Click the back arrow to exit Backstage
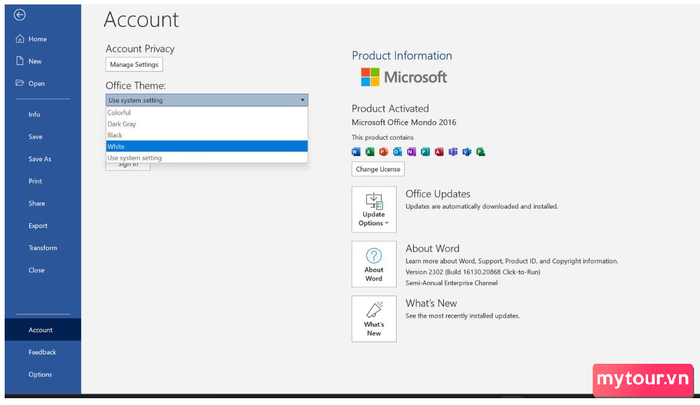700x405 pixels. click(20, 15)
